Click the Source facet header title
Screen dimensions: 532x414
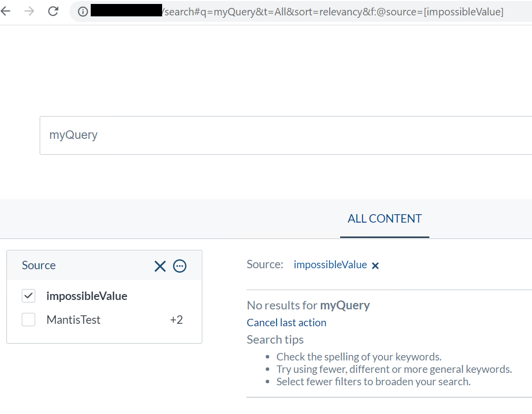[39, 265]
